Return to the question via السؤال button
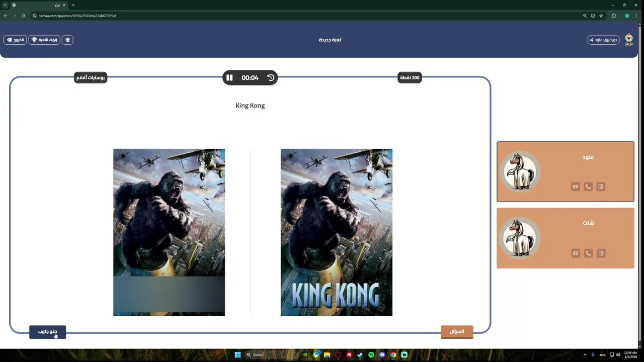This screenshot has width=644, height=362. click(457, 332)
